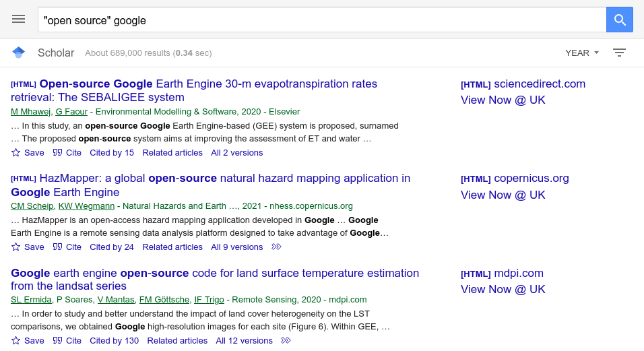Click the blue search magnifier button

[619, 20]
